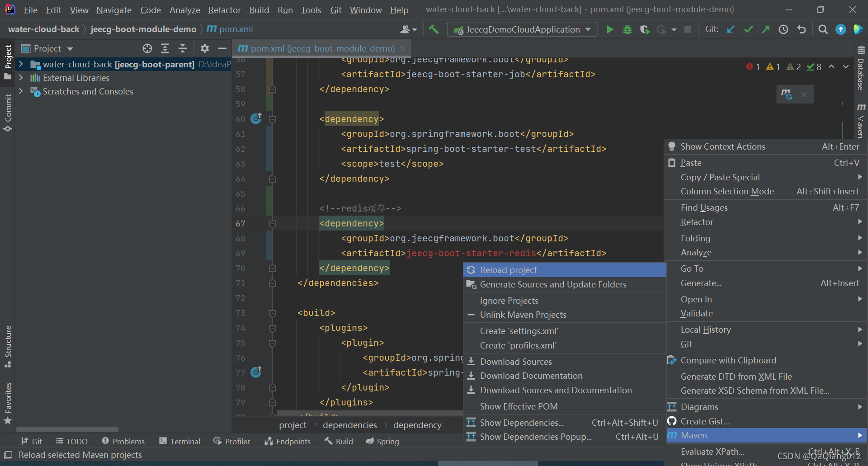Image resolution: width=868 pixels, height=466 pixels.
Task: Go to next highlighted error arrow
Action: (846, 67)
